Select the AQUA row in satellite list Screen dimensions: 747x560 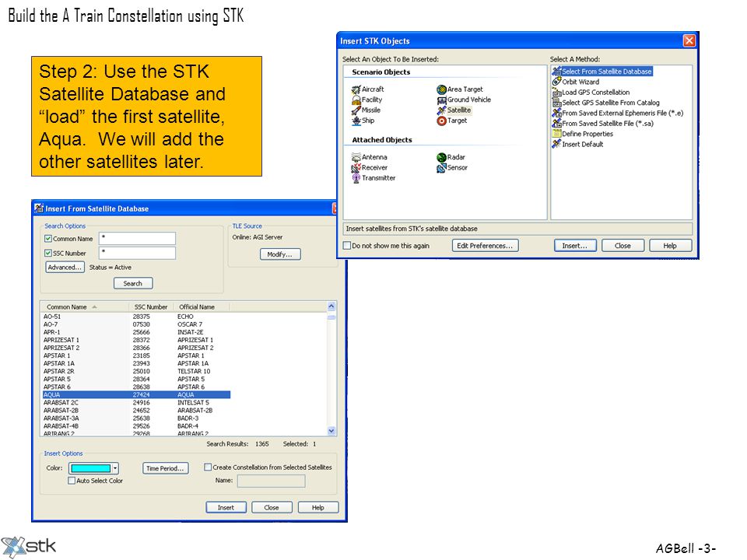point(136,395)
